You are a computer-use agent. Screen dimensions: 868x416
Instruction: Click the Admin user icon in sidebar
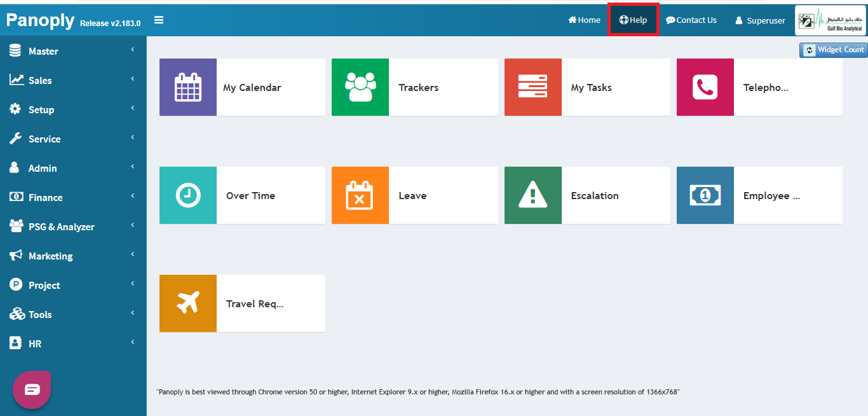tap(15, 168)
